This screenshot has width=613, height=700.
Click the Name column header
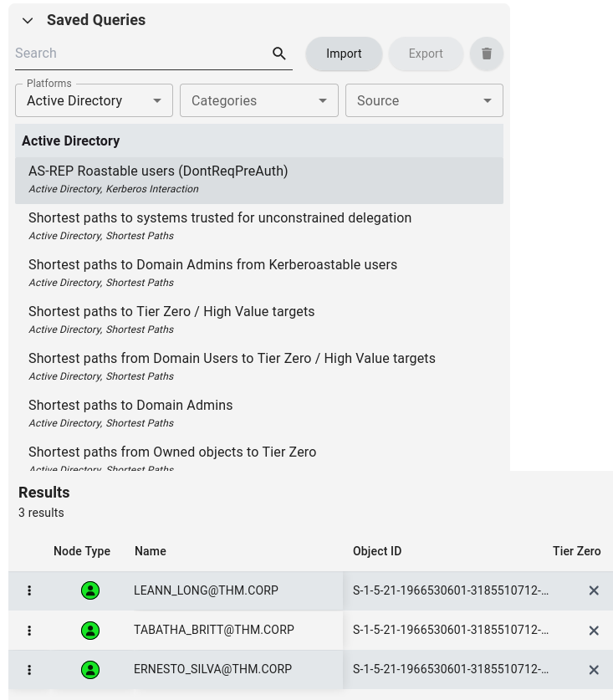(x=151, y=551)
